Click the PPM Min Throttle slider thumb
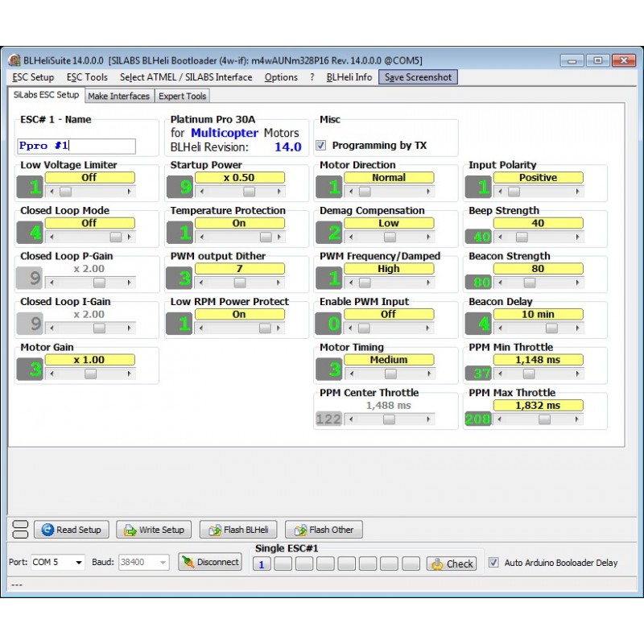The height and width of the screenshot is (644, 644). [x=529, y=374]
